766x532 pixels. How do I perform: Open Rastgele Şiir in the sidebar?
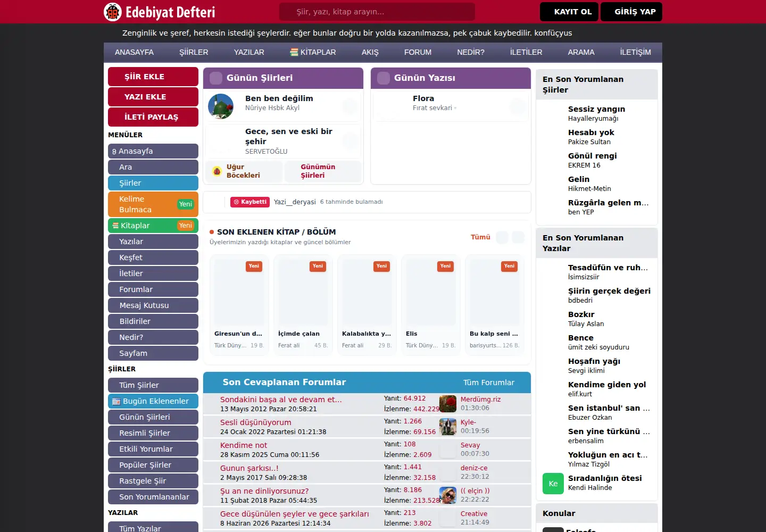pyautogui.click(x=153, y=481)
